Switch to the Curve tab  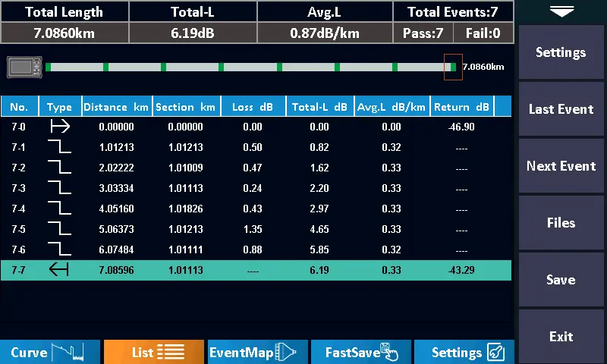coord(50,352)
